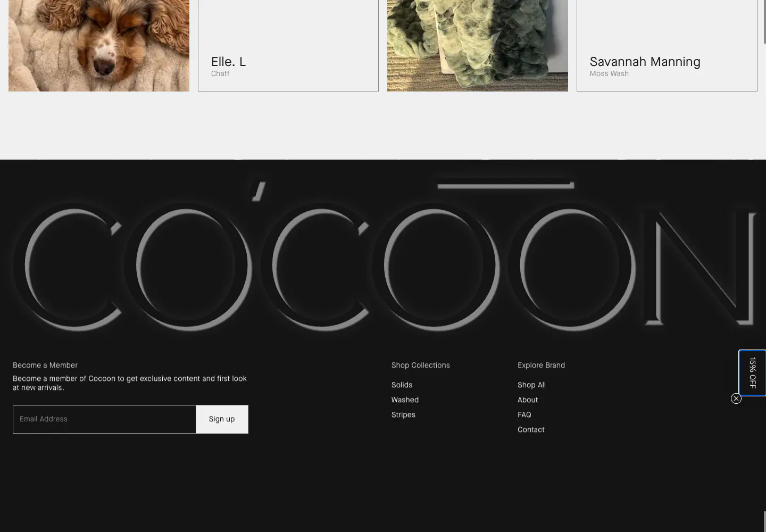
Task: Open the FAQ link
Action: 524,415
